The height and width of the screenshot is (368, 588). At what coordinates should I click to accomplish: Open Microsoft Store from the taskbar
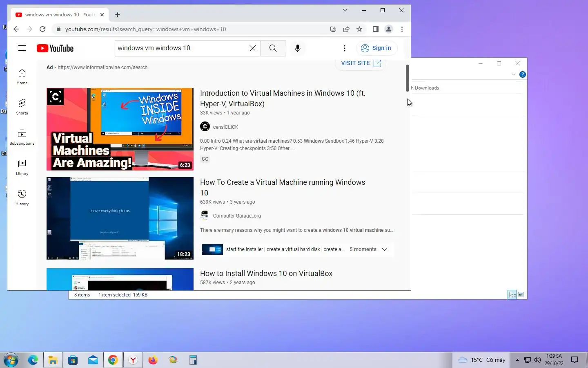(x=73, y=360)
